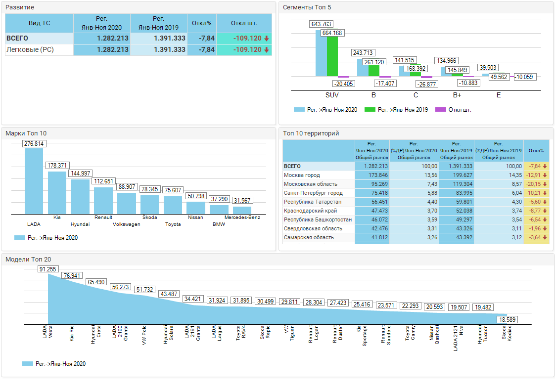The width and height of the screenshot is (555, 392).
Task: Toggle green Янв-Ноя 2019 series in segments legend
Action: tap(396, 110)
